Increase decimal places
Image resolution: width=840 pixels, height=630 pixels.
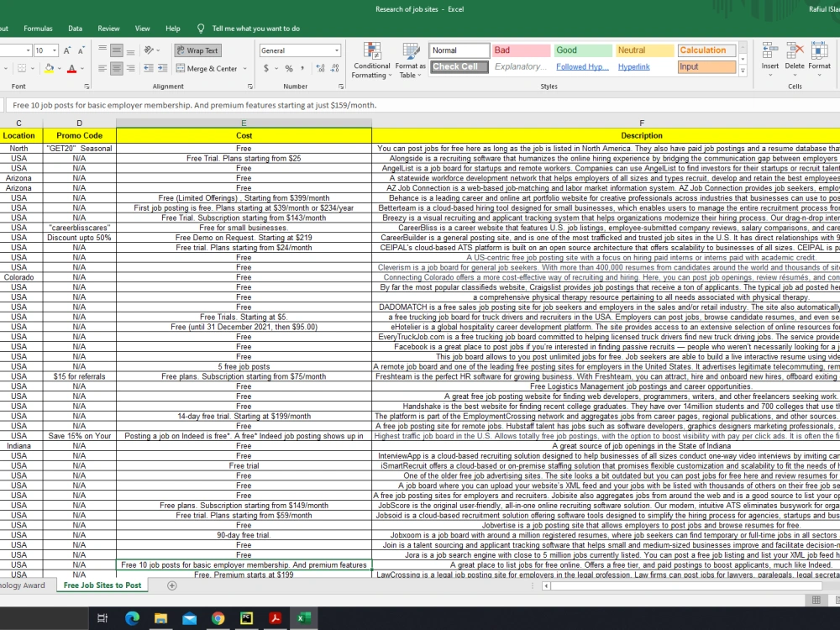point(320,68)
